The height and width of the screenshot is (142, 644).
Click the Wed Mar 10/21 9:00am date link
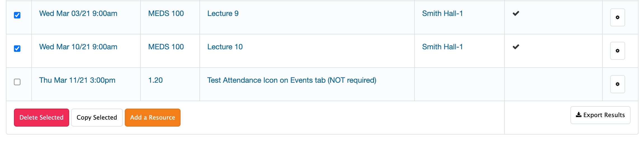coord(78,47)
